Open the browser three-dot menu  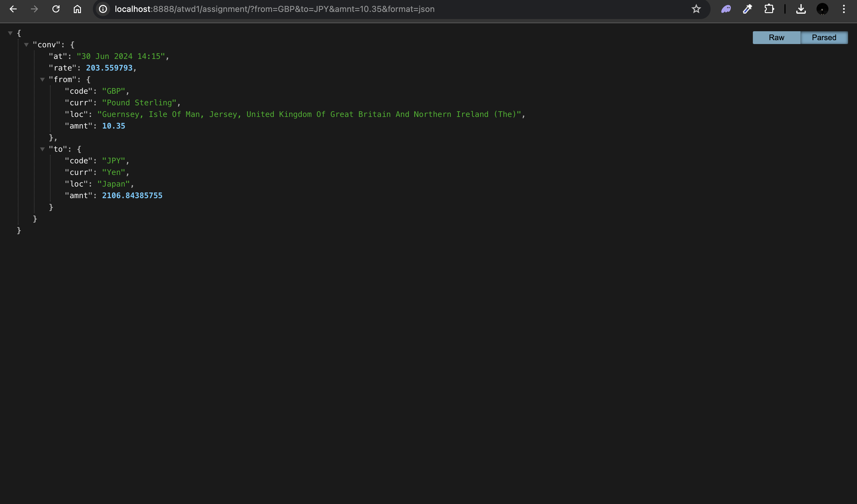tap(844, 9)
